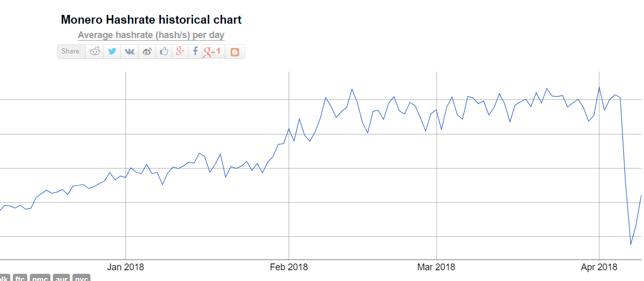This screenshot has height=281, width=644.
Task: Click the VK share icon
Action: 130,51
